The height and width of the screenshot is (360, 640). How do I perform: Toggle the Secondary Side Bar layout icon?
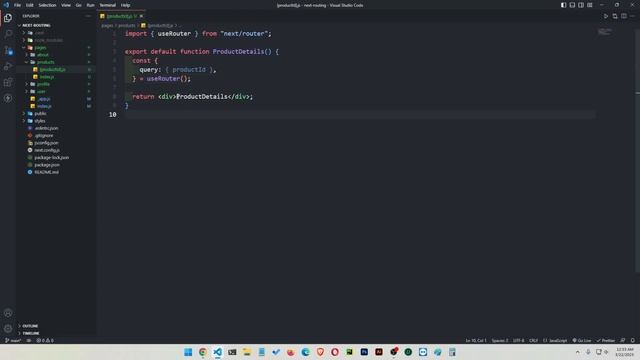[x=581, y=5]
